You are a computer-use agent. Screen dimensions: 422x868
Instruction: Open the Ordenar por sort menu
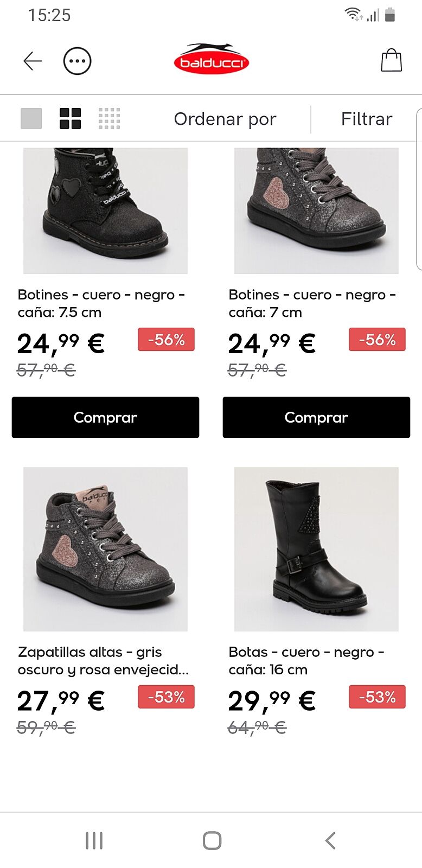225,119
